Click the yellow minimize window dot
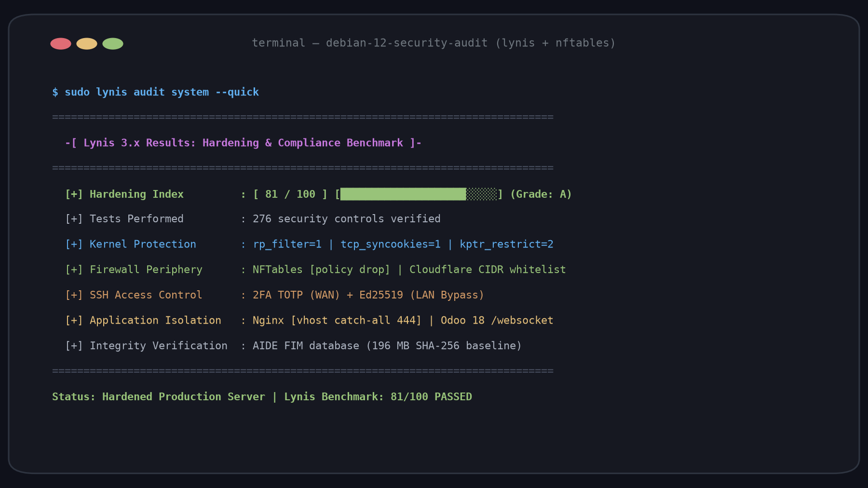 click(x=87, y=44)
